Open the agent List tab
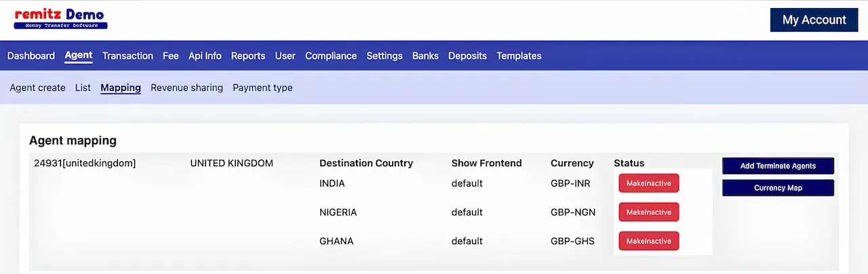 (x=83, y=87)
